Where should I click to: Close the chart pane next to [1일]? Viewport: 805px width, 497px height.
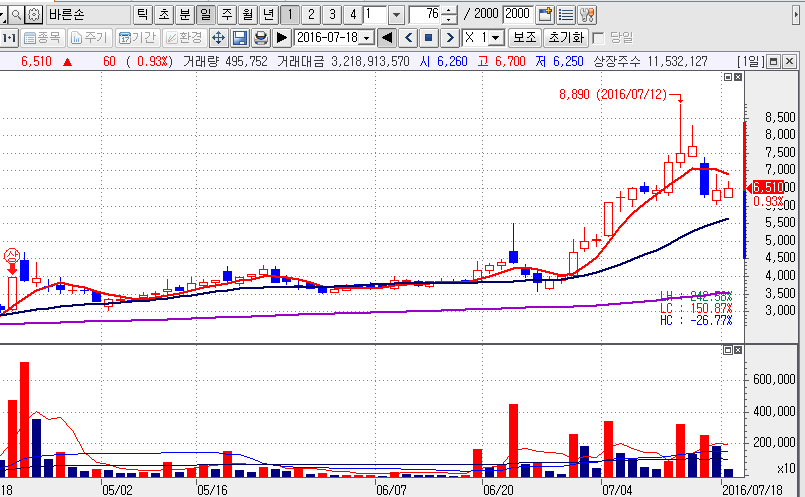coord(790,62)
